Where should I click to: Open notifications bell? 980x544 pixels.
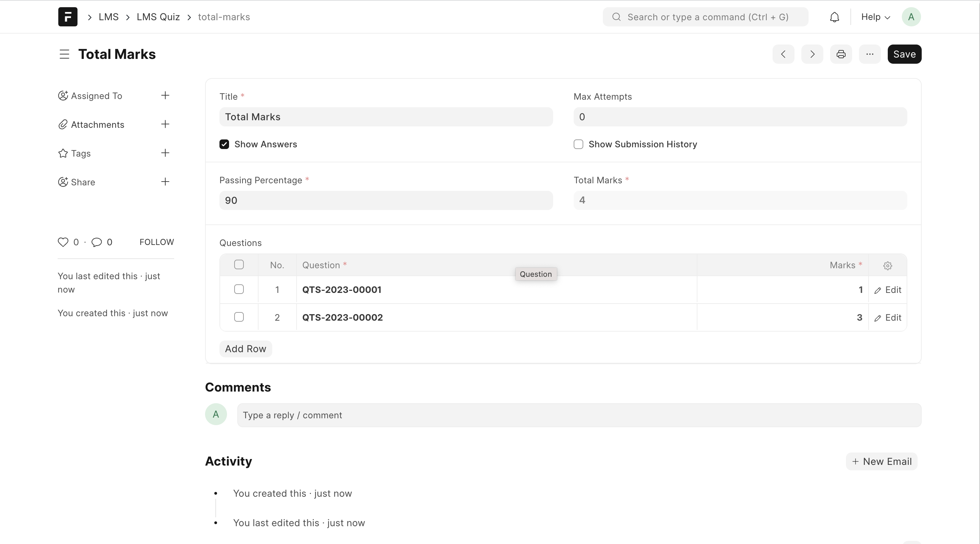tap(834, 17)
